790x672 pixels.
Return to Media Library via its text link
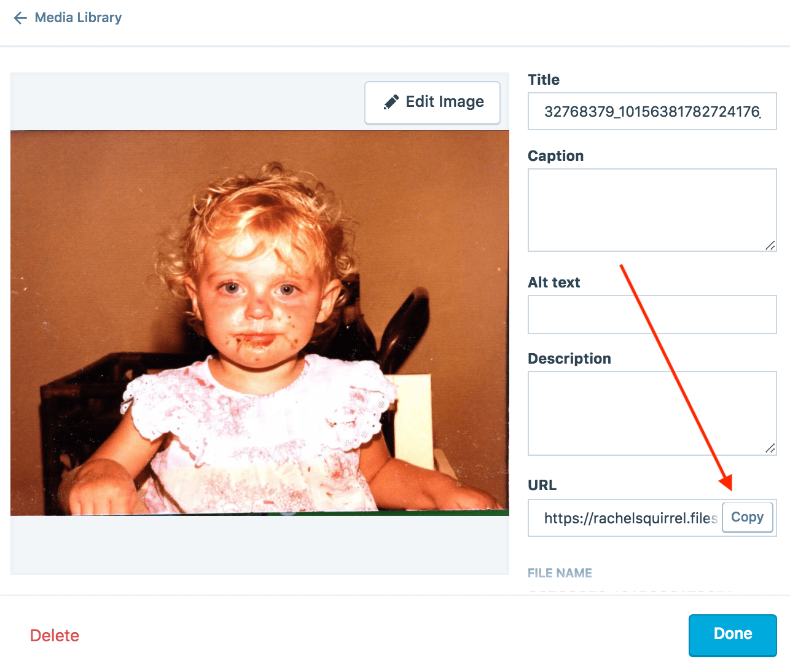pyautogui.click(x=78, y=18)
